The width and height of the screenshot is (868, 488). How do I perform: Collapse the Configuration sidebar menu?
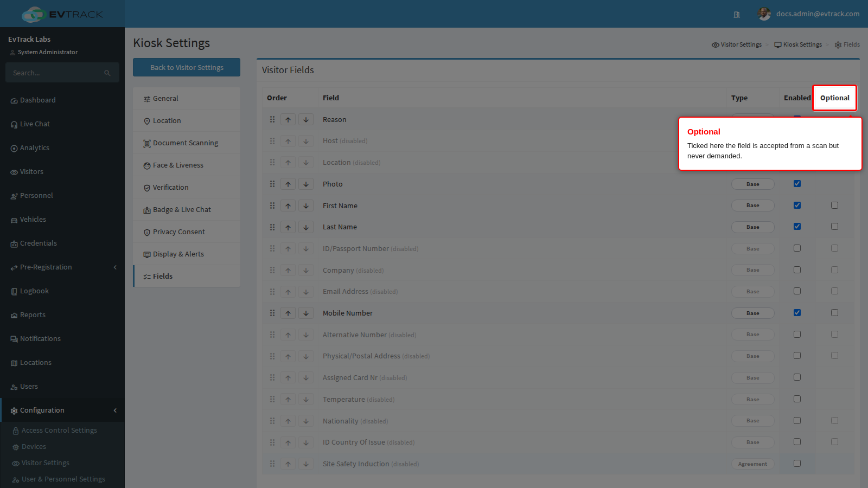(62, 410)
